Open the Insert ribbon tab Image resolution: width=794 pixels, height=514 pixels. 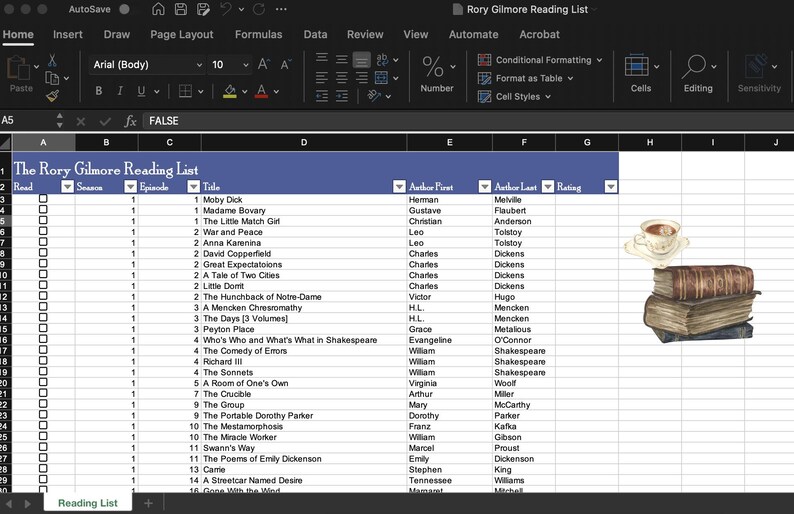tap(68, 34)
